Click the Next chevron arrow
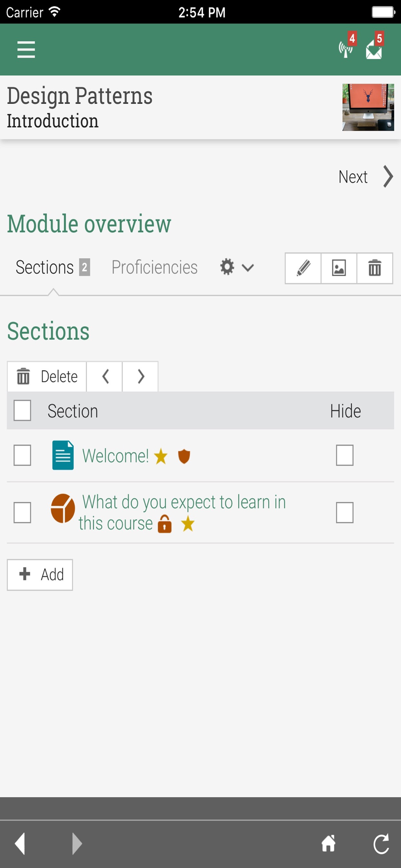The height and width of the screenshot is (868, 401). click(388, 177)
